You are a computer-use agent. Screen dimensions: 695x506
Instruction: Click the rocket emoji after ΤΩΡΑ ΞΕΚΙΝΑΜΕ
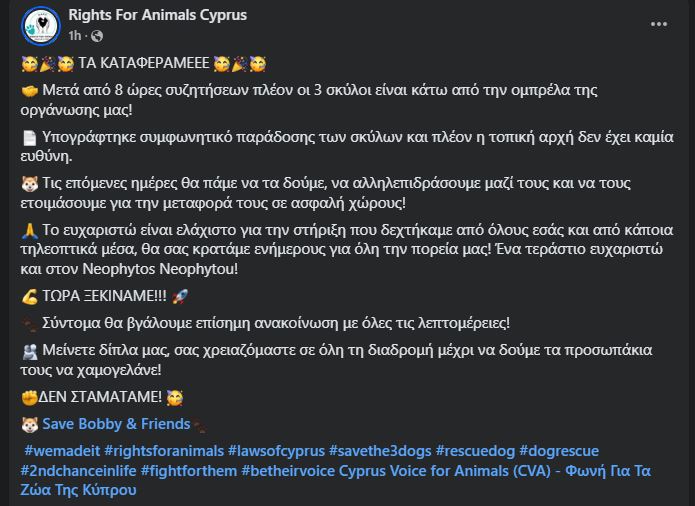[180, 296]
